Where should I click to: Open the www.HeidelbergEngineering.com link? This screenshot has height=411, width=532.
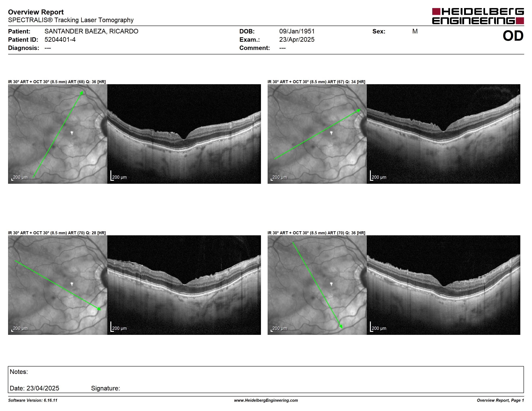click(x=266, y=400)
